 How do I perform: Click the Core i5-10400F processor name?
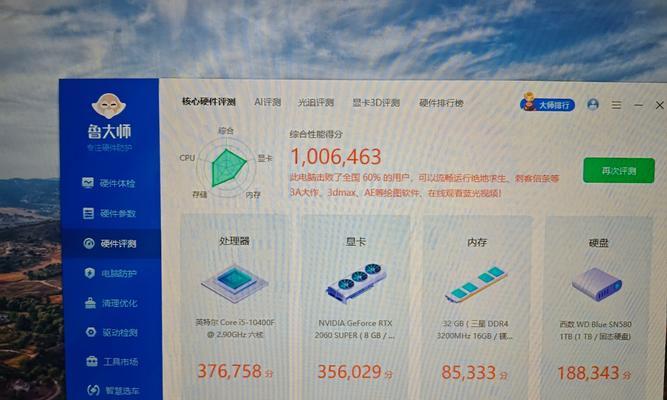(x=235, y=329)
